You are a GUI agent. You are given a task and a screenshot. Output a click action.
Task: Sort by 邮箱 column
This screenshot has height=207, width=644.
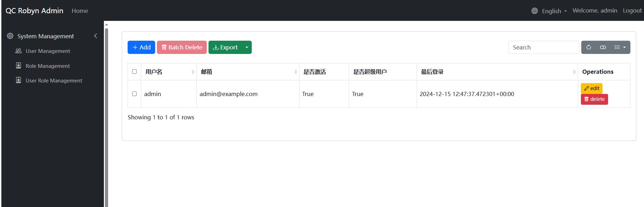click(x=248, y=72)
